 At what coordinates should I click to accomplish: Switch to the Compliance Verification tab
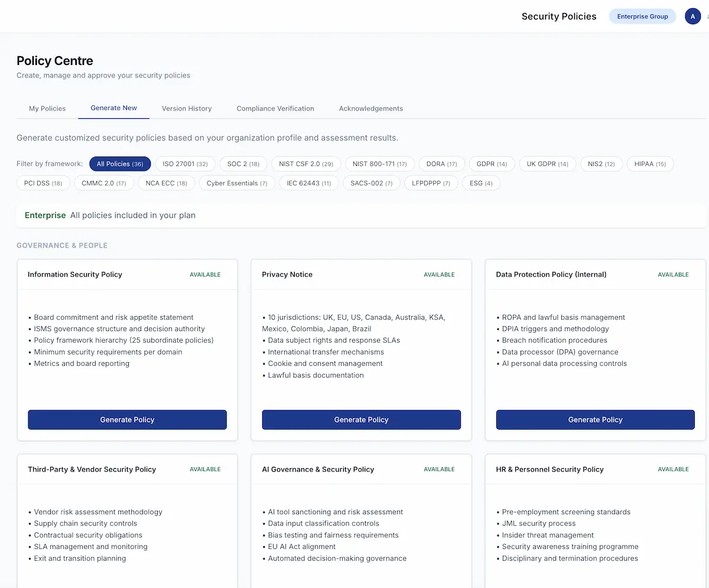275,108
